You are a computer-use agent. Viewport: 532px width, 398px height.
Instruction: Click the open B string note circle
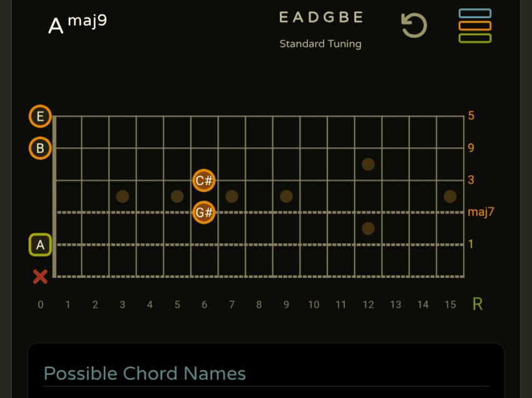tap(40, 148)
